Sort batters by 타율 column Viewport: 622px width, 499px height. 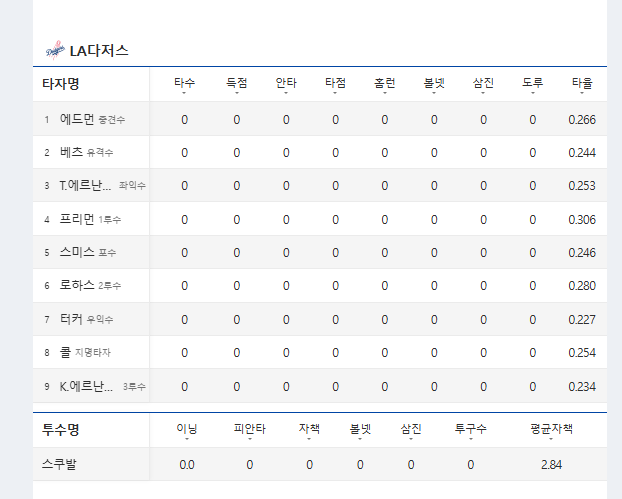[582, 84]
